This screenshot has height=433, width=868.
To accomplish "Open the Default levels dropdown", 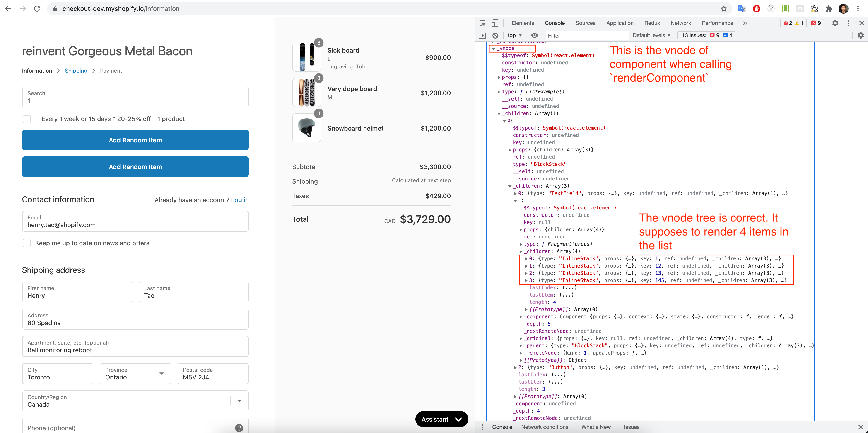I will point(651,35).
